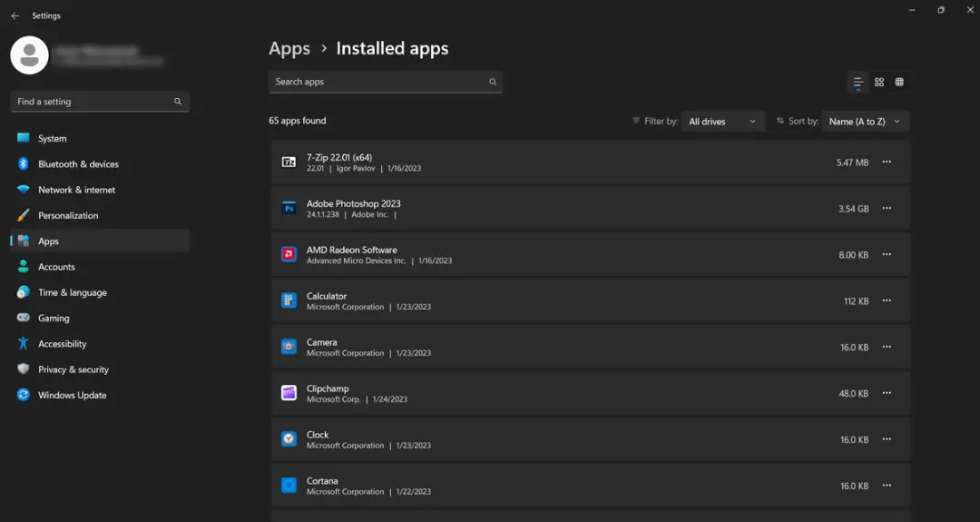The height and width of the screenshot is (522, 980).
Task: Click the Clipchamp app name
Action: point(328,389)
